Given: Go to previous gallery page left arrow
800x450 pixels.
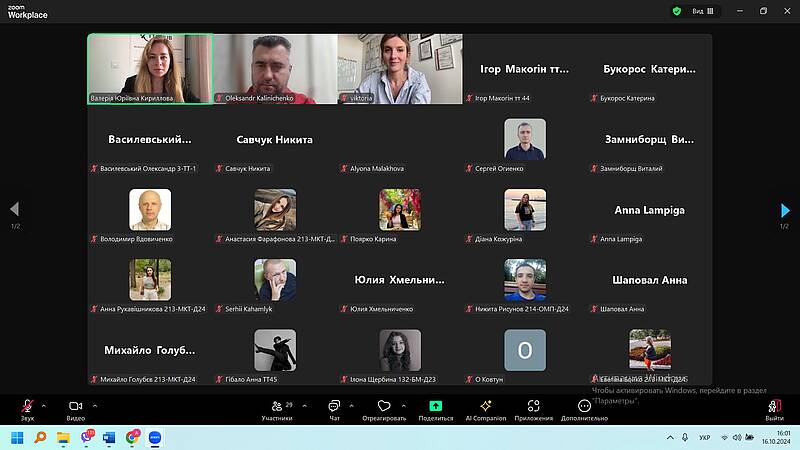Looking at the screenshot, I should [15, 209].
